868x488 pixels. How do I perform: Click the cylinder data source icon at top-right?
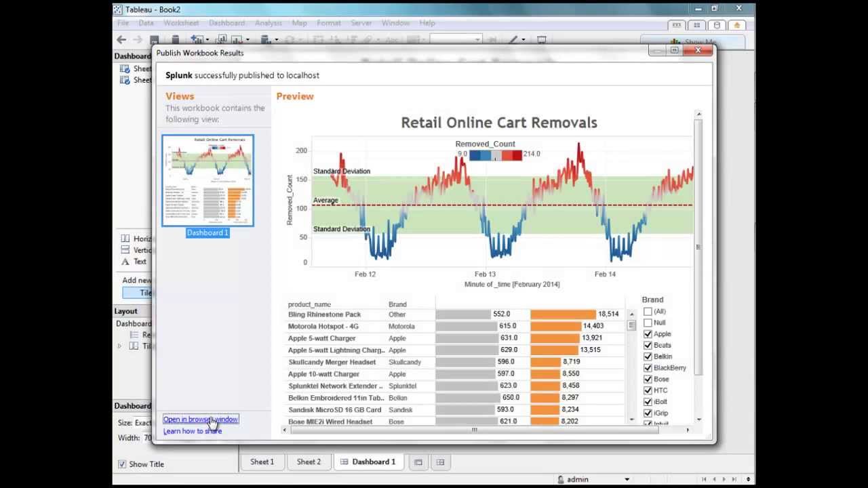click(717, 25)
